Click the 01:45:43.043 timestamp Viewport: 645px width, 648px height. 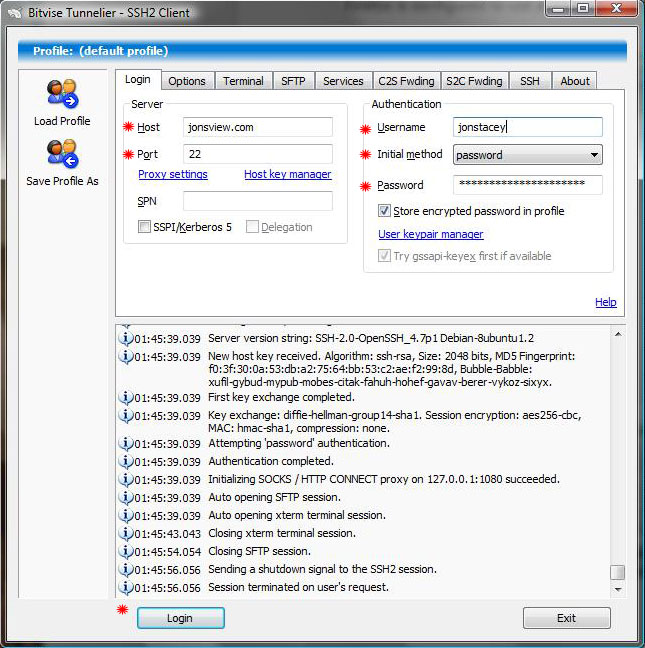(167, 534)
